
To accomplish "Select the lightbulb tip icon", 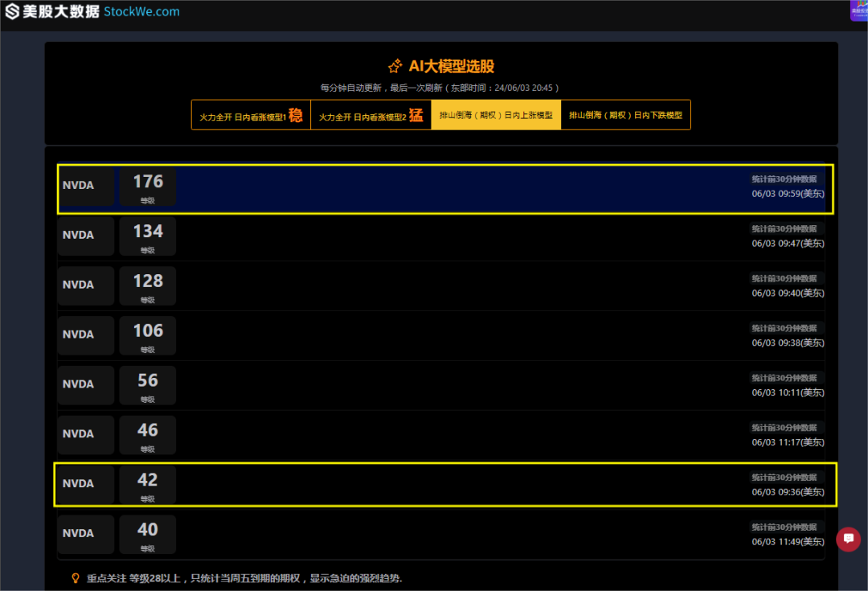I will [76, 578].
